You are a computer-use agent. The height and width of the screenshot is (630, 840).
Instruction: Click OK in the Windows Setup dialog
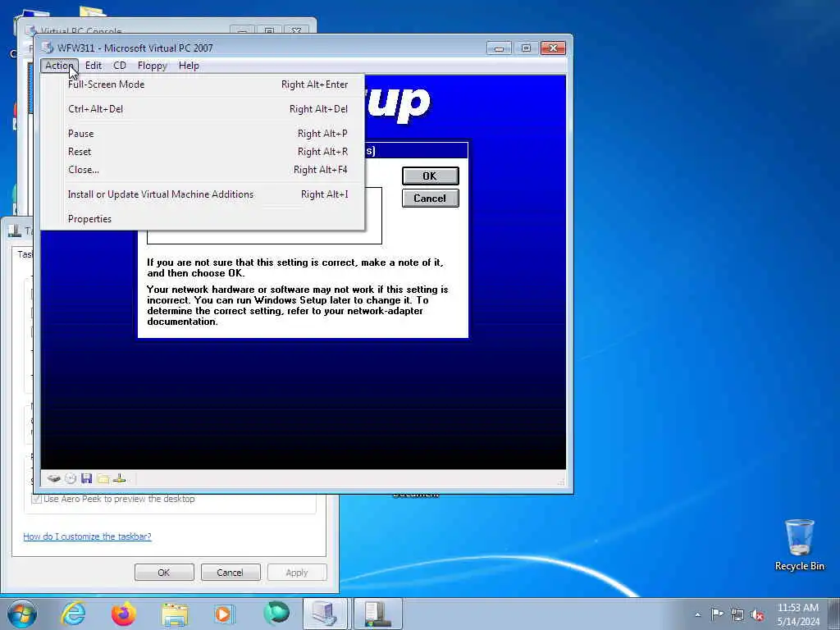click(x=430, y=176)
